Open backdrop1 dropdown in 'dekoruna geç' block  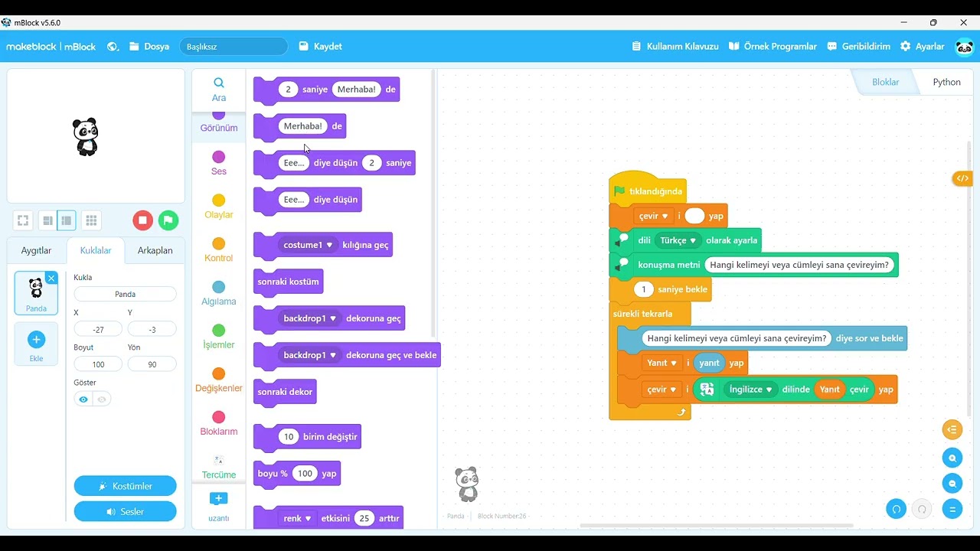[311, 318]
